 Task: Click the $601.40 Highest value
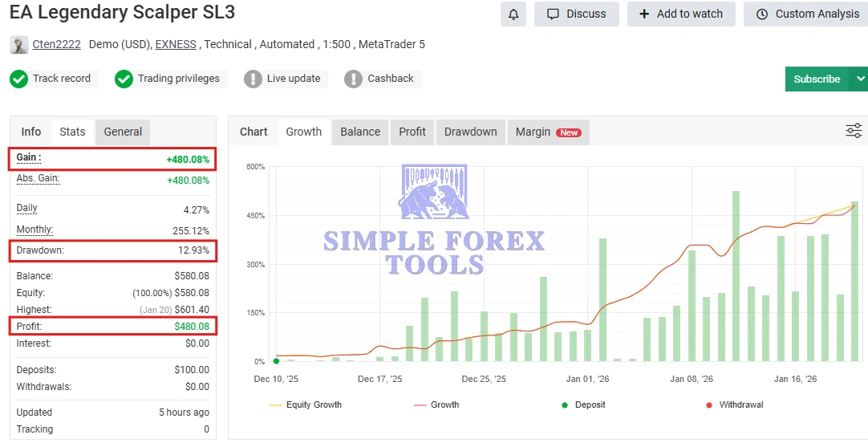[192, 310]
